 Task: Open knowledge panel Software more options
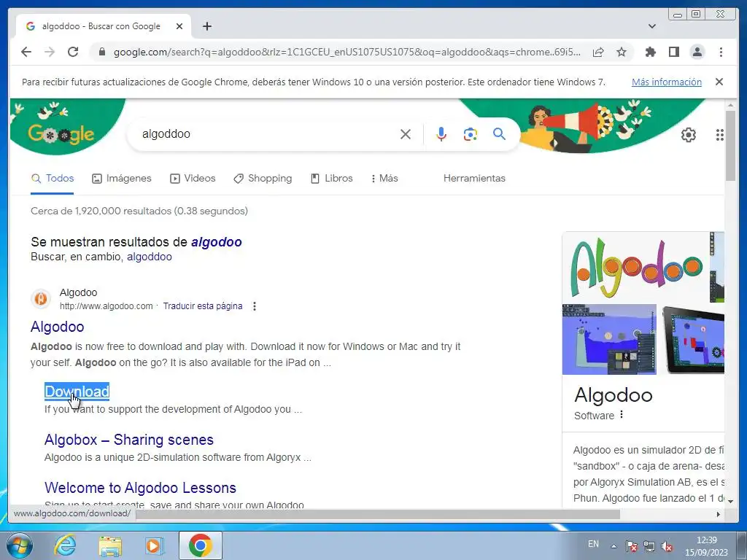tap(622, 415)
